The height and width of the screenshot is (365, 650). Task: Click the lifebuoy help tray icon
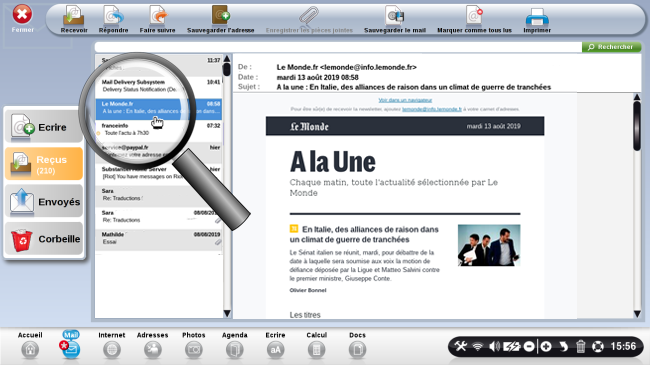pos(598,346)
